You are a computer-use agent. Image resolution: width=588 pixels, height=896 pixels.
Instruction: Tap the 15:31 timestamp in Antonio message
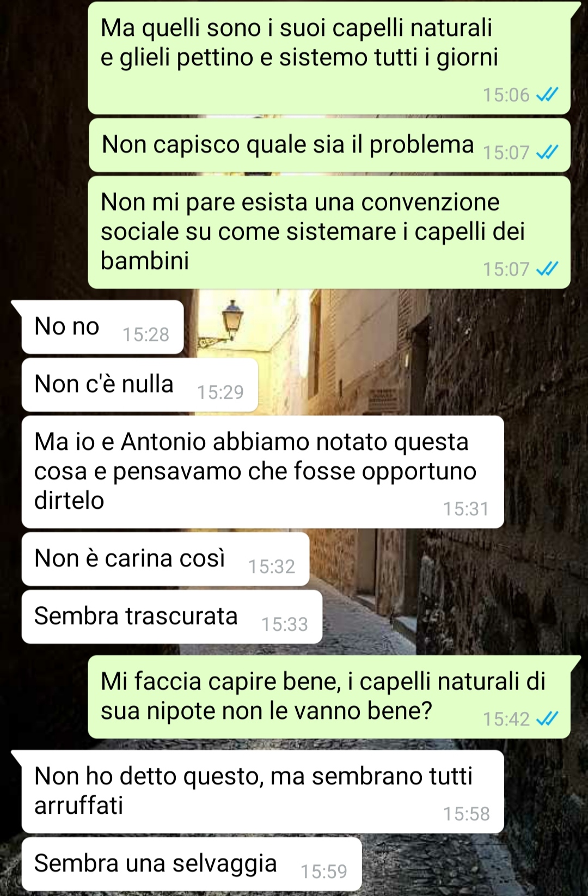click(x=466, y=509)
